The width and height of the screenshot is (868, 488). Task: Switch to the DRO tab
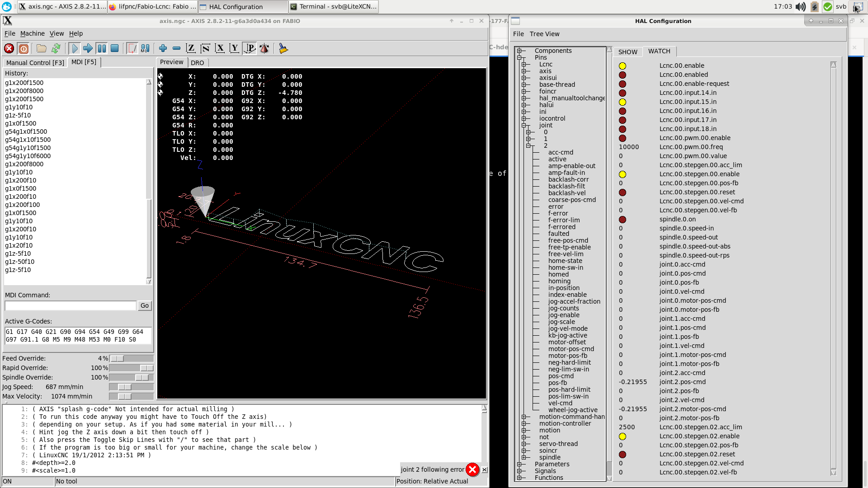198,63
